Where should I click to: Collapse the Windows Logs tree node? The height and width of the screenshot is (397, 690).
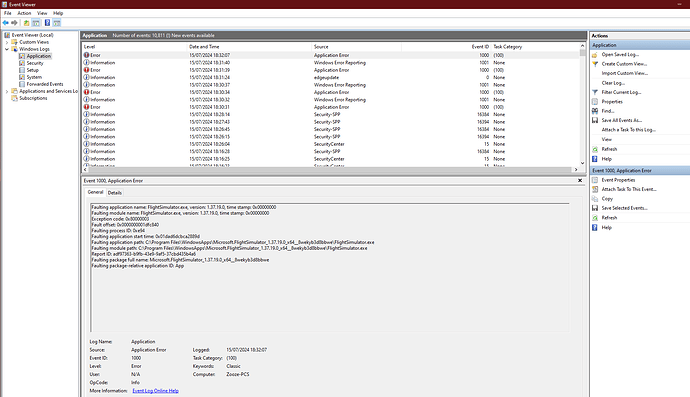(7, 49)
